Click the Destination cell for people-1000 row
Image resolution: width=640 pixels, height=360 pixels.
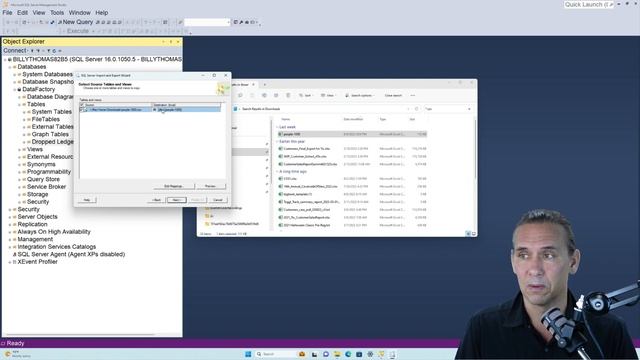186,109
